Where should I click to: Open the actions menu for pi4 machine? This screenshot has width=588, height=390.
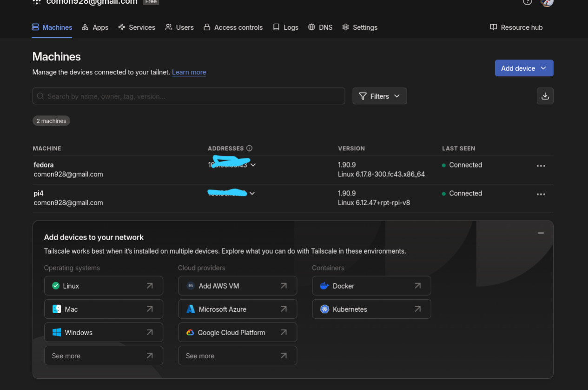pos(541,194)
